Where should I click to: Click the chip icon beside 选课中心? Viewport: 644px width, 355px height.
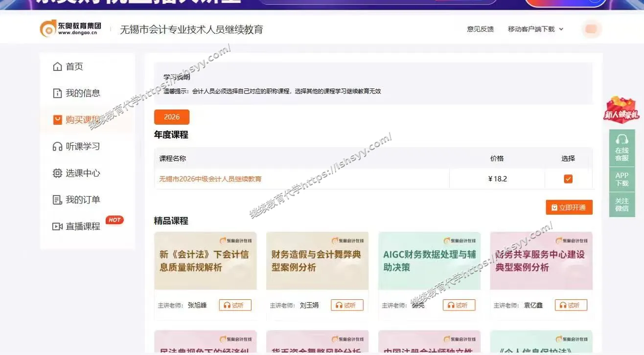pos(57,173)
